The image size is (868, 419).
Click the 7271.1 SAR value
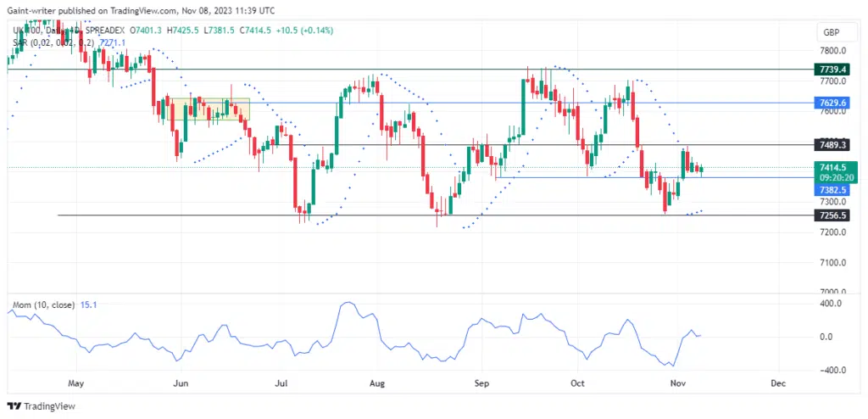click(112, 42)
